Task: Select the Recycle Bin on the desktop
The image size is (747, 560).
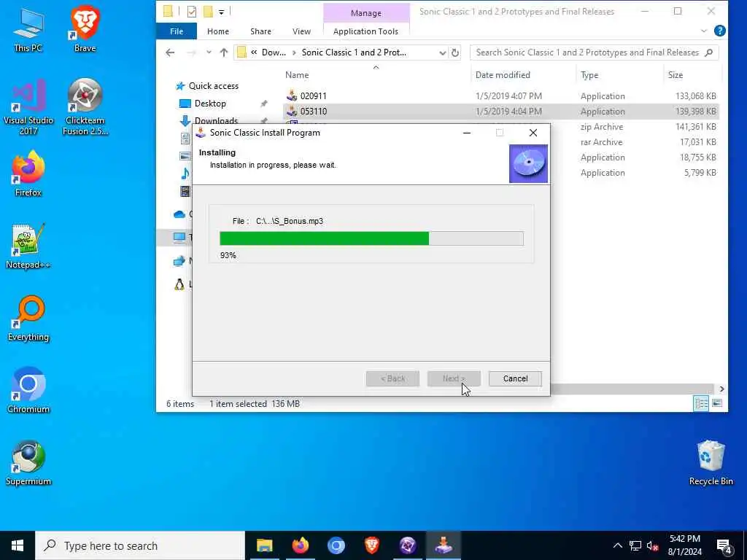Action: point(711,463)
